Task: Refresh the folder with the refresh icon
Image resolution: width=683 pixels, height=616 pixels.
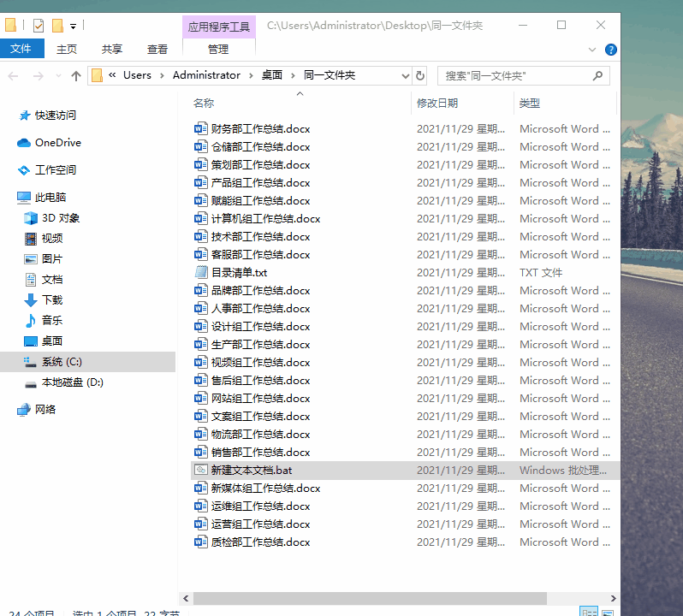Action: point(420,76)
